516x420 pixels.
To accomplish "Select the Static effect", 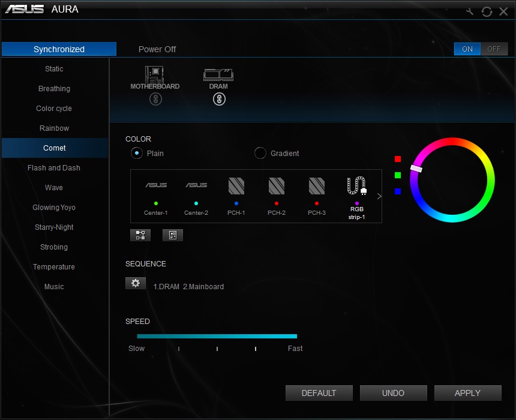I will (54, 69).
